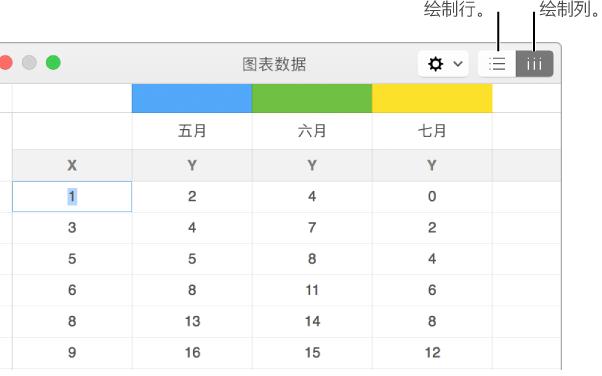Click the green zoom window button
The image size is (602, 376).
(53, 63)
